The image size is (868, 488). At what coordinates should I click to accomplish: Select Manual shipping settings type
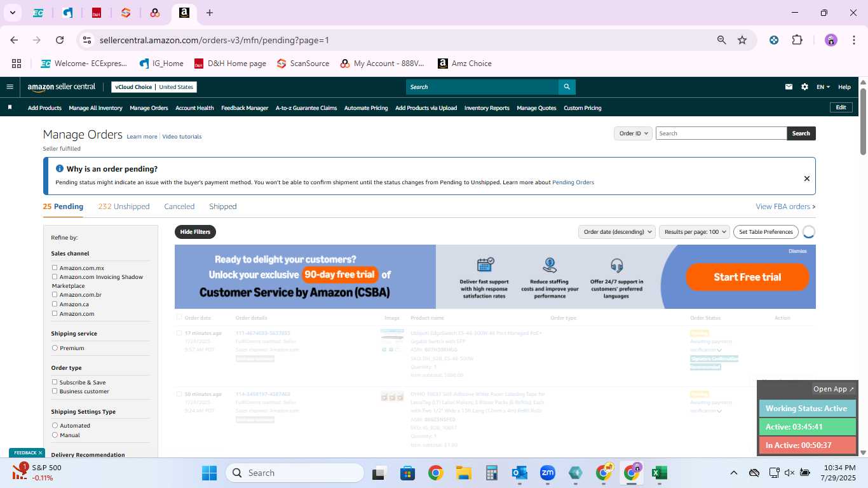[x=55, y=435]
